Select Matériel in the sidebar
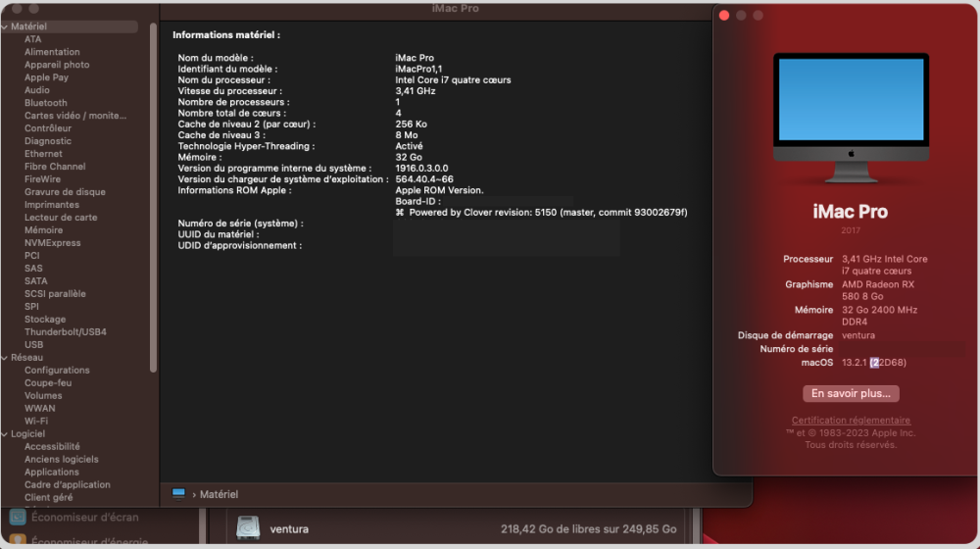 click(28, 26)
